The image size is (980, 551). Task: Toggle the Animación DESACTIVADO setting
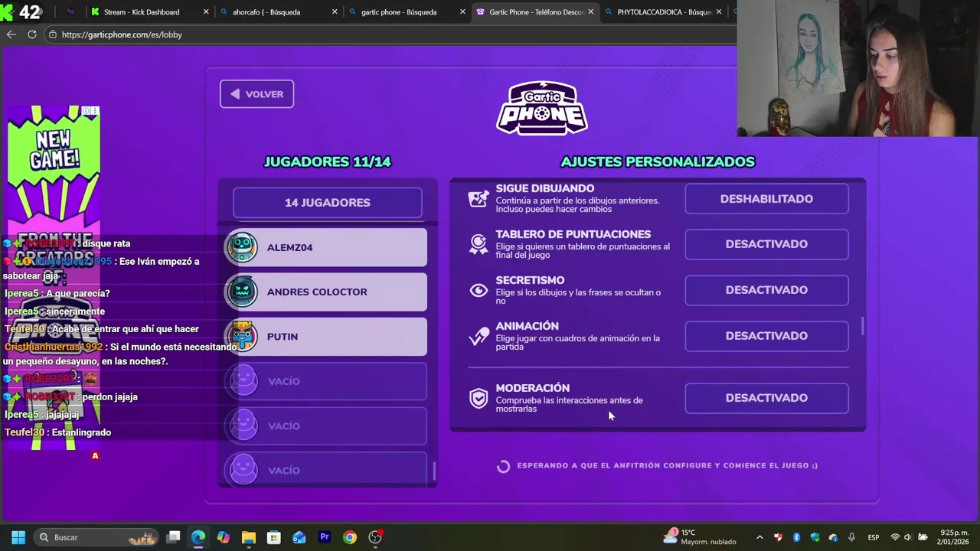click(766, 336)
